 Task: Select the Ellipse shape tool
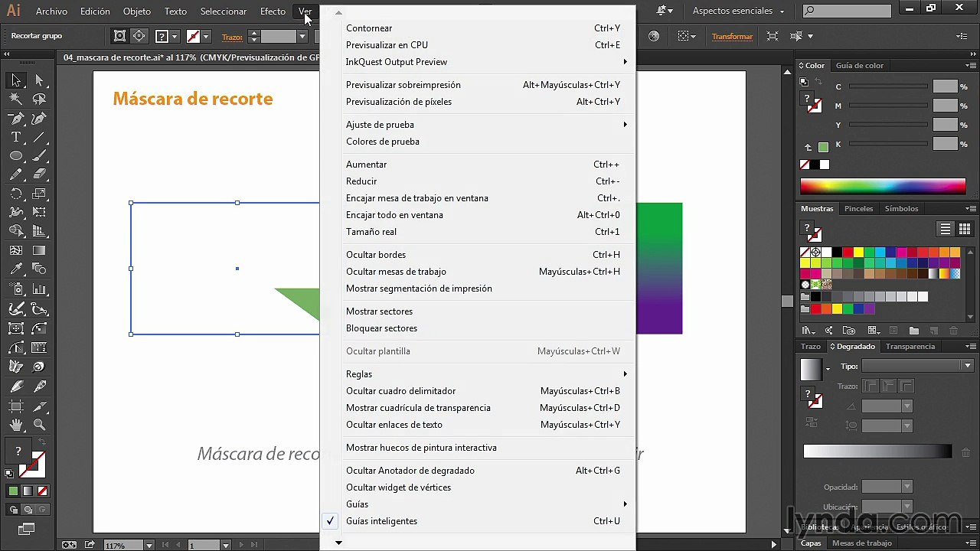pos(16,156)
